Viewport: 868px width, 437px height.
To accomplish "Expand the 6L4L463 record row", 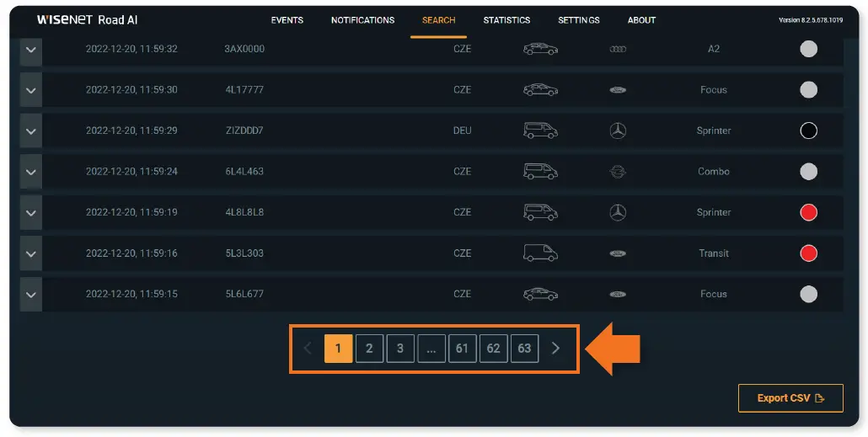I will click(x=31, y=172).
